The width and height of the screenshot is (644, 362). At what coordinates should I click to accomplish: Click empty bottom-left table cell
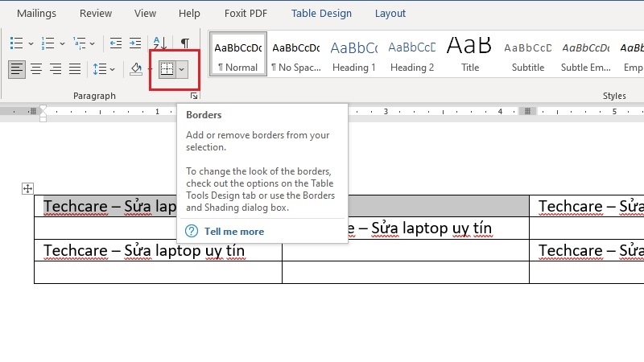158,272
